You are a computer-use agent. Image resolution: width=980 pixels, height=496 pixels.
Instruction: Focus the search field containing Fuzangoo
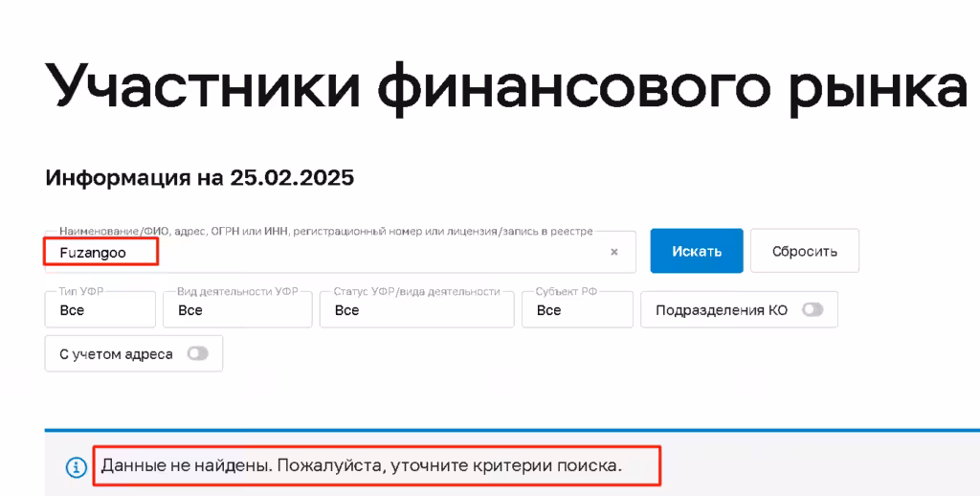(x=341, y=252)
